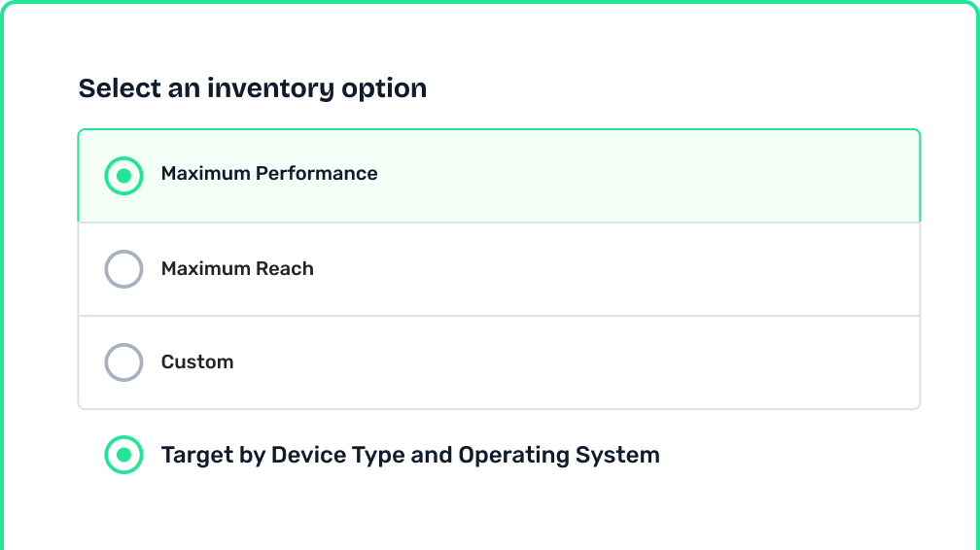The height and width of the screenshot is (550, 980).
Task: Click the empty circle beside Custom
Action: [x=123, y=362]
